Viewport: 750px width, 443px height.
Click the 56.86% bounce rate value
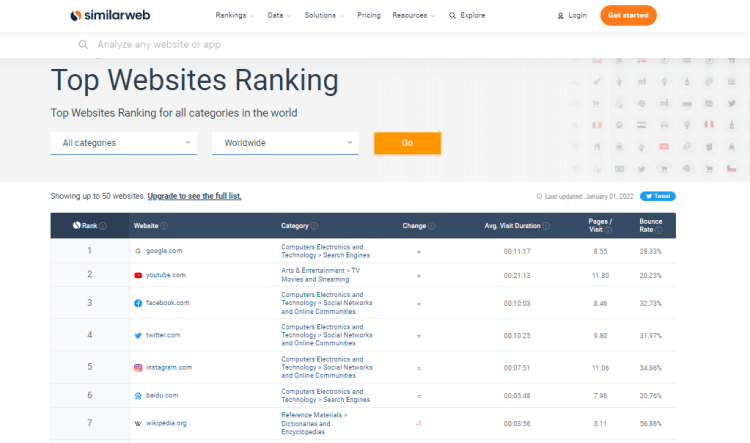point(651,424)
